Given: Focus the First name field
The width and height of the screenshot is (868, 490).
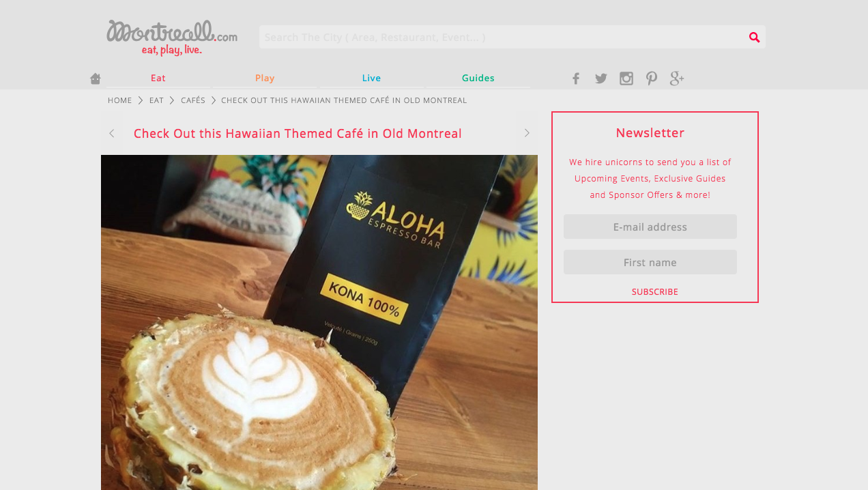Looking at the screenshot, I should click(x=650, y=262).
